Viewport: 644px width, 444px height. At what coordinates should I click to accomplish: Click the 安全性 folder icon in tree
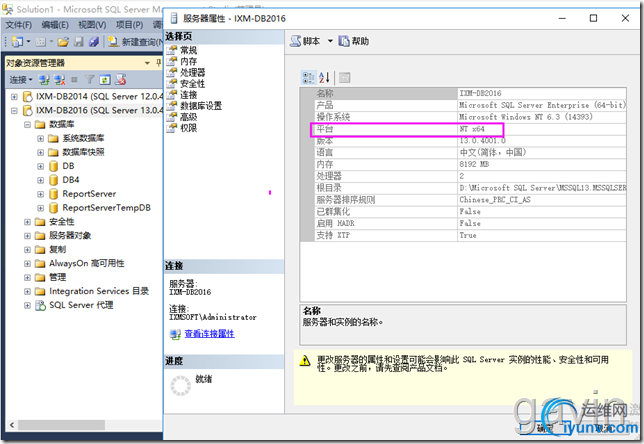(x=40, y=222)
